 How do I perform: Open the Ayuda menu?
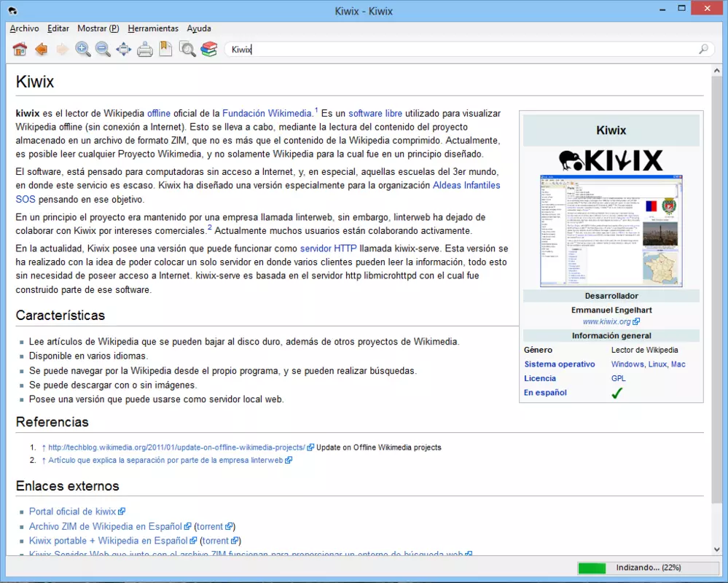tap(199, 28)
